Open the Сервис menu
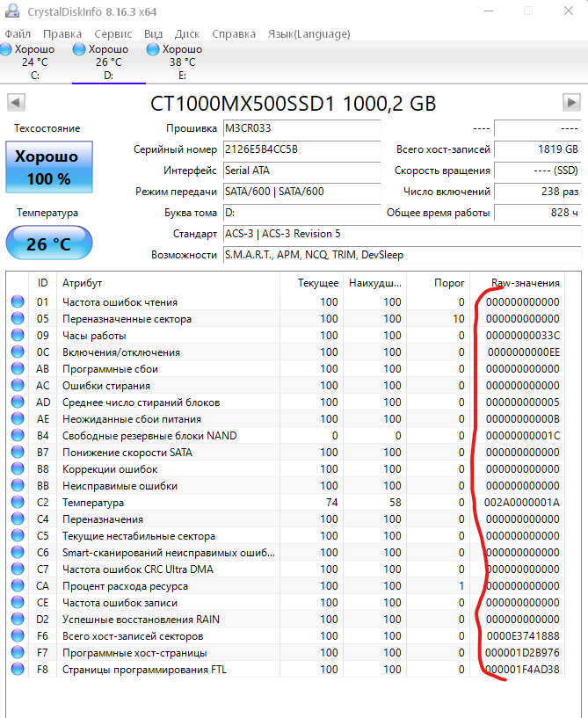Image resolution: width=588 pixels, height=718 pixels. click(x=113, y=34)
